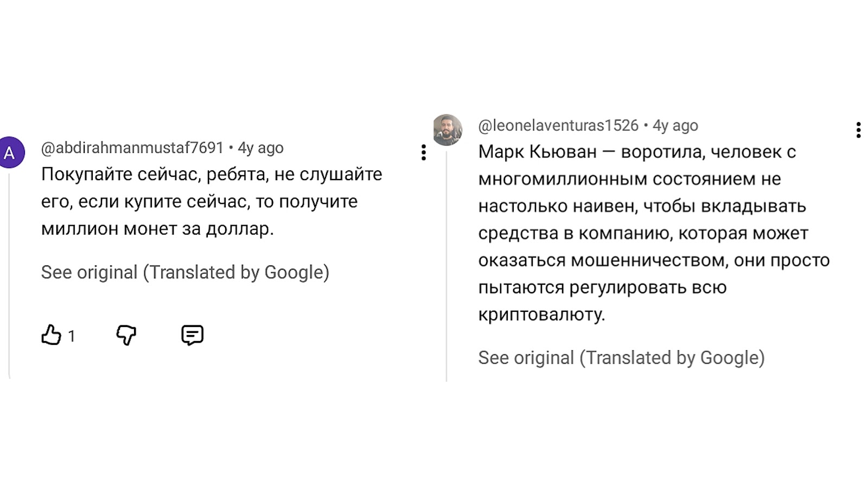Click the leonelaventuras1526 profile photo
Image resolution: width=868 pixels, height=488 pixels.
tap(448, 130)
